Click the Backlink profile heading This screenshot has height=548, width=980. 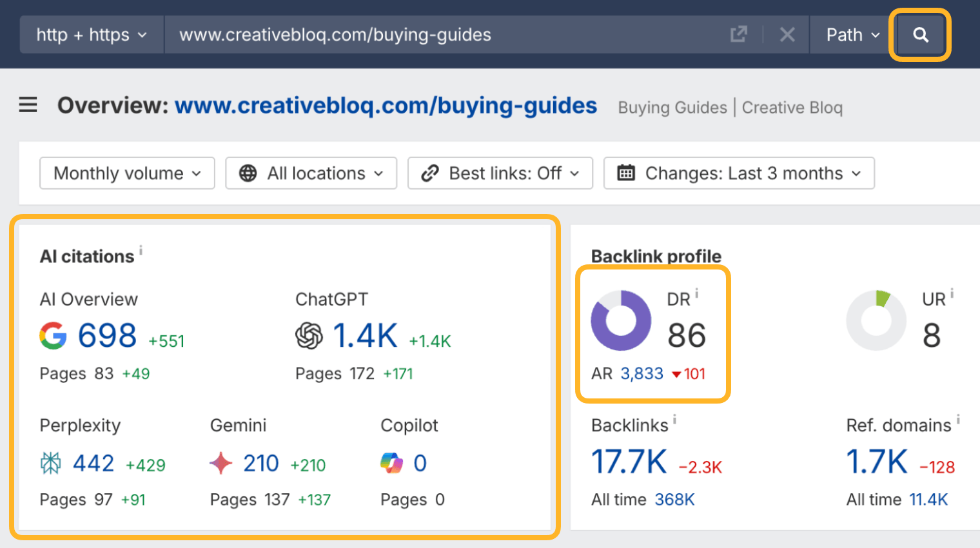click(x=656, y=257)
